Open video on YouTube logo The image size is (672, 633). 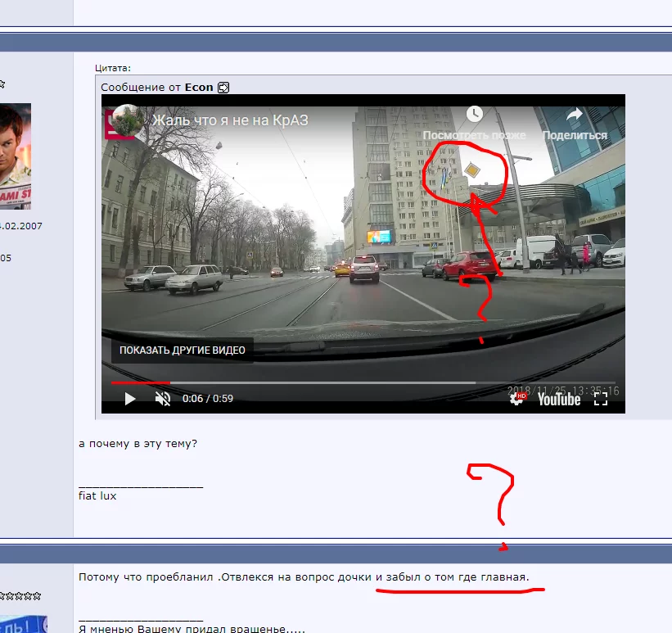point(559,400)
